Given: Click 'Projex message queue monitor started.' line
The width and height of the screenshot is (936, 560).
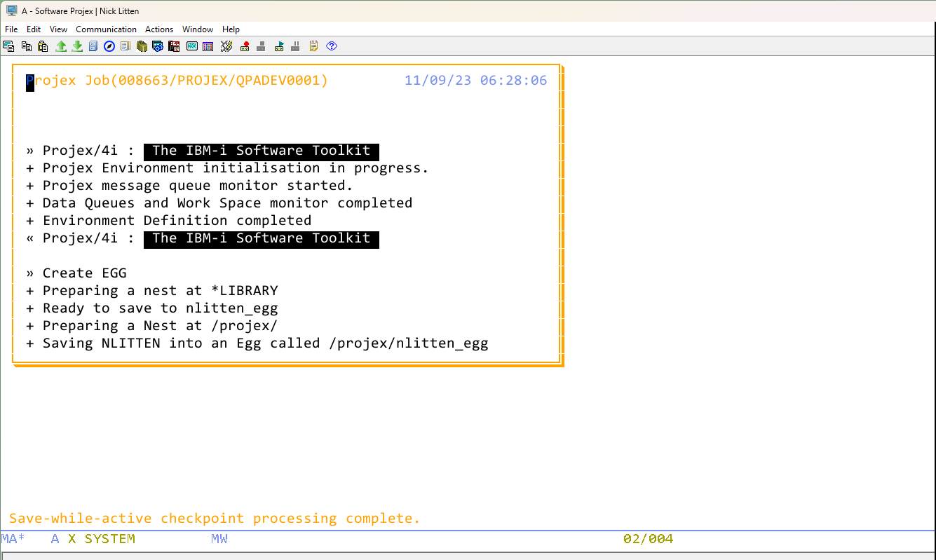Looking at the screenshot, I should (x=189, y=186).
